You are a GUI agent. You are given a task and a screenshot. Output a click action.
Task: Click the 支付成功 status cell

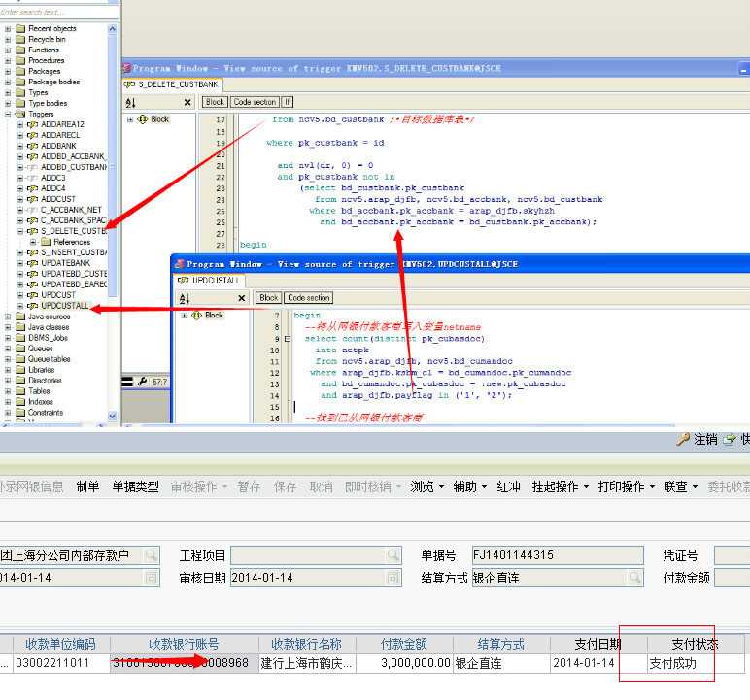(x=696, y=664)
